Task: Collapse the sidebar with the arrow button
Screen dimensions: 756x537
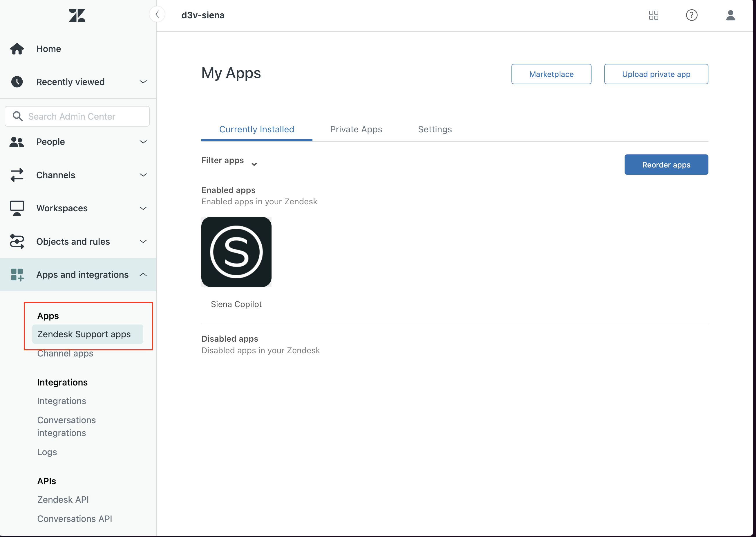Action: click(x=157, y=15)
